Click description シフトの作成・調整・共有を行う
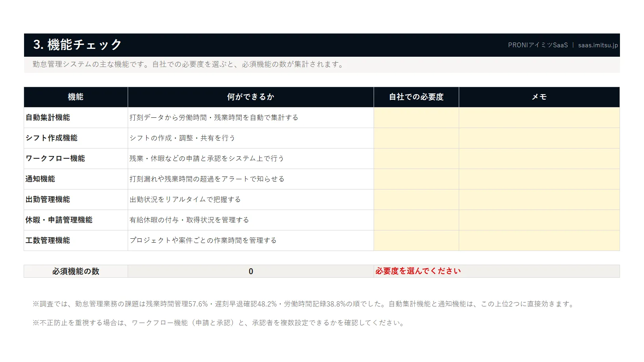644x362 pixels. [182, 138]
